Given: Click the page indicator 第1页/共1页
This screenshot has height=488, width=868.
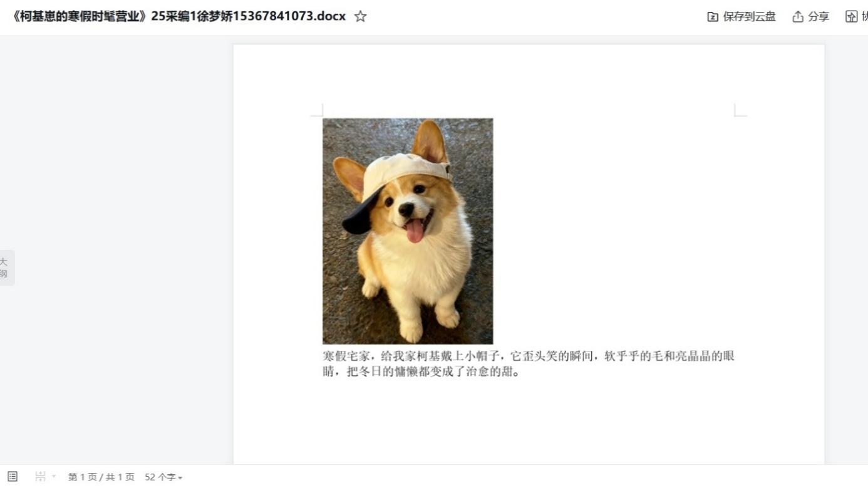Looking at the screenshot, I should pos(101,477).
